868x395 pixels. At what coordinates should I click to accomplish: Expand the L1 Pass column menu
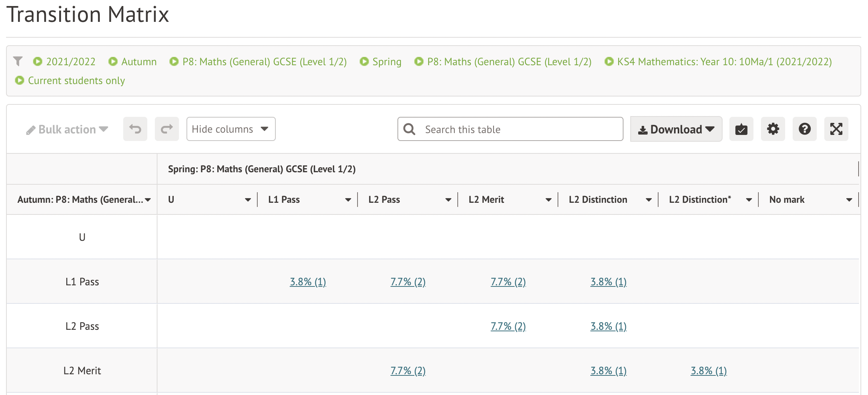[348, 200]
